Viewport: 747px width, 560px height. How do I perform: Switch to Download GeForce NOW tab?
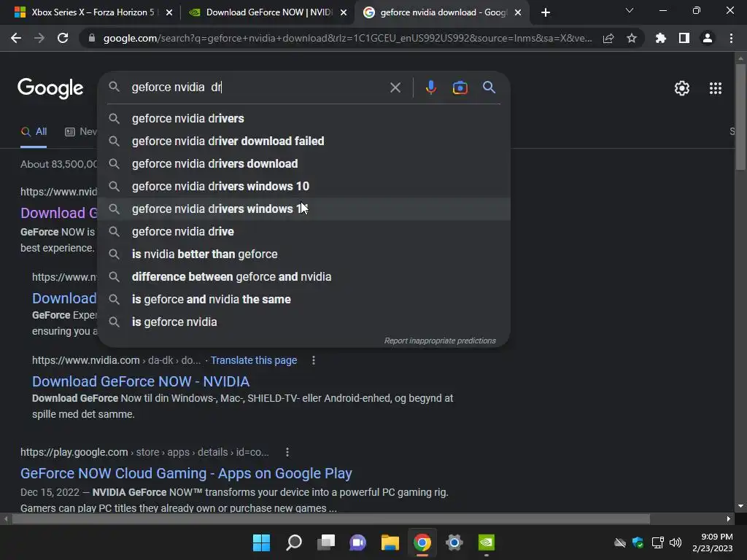point(268,12)
